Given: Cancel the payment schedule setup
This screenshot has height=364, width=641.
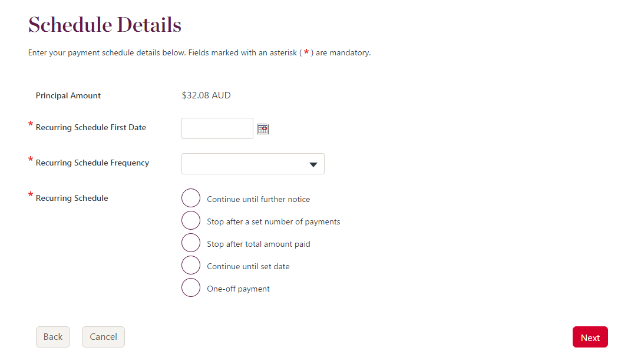Looking at the screenshot, I should click(x=103, y=336).
